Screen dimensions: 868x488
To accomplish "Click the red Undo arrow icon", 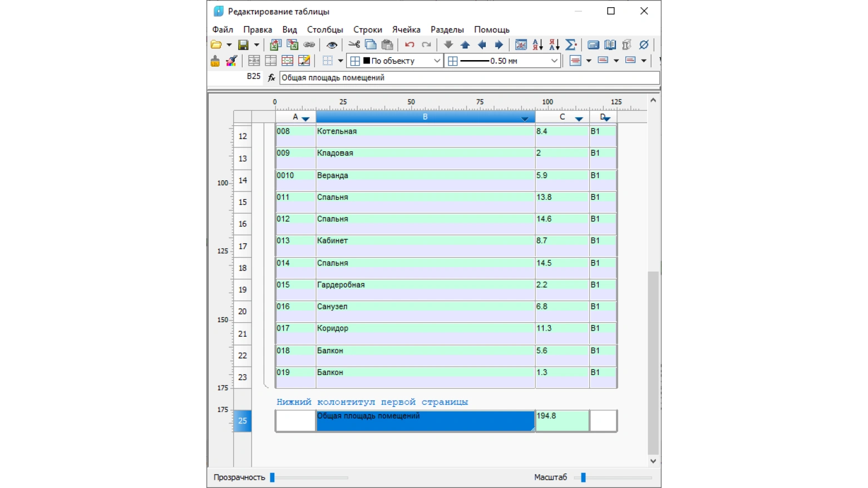I will (x=410, y=45).
